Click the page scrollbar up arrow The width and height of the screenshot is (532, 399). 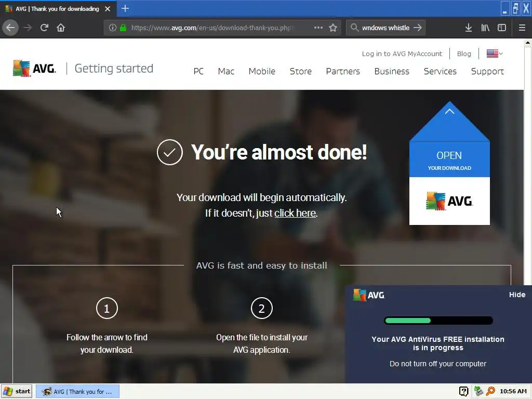[x=528, y=43]
